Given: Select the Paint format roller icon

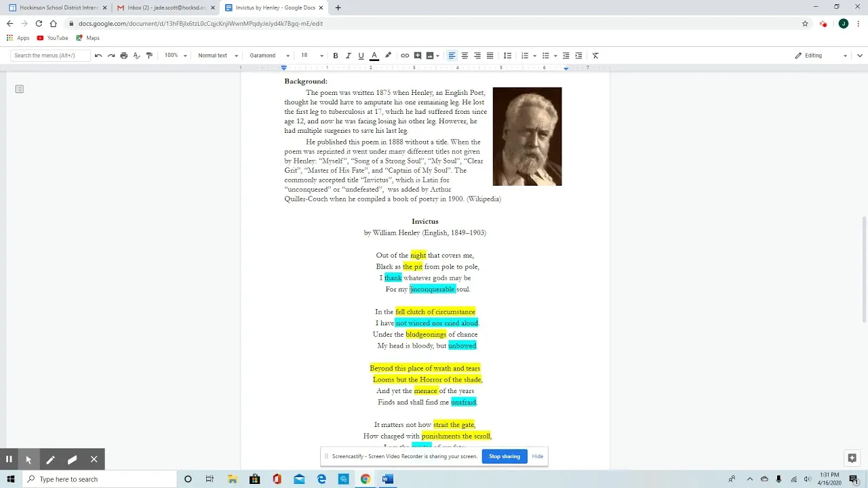Looking at the screenshot, I should point(149,56).
